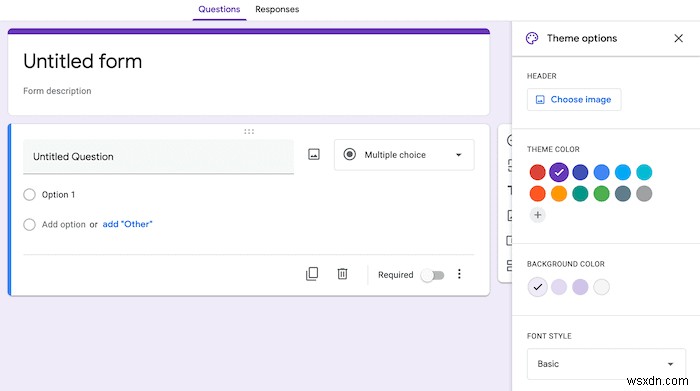This screenshot has width=700, height=391.
Task: Select the purple theme color
Action: 559,172
